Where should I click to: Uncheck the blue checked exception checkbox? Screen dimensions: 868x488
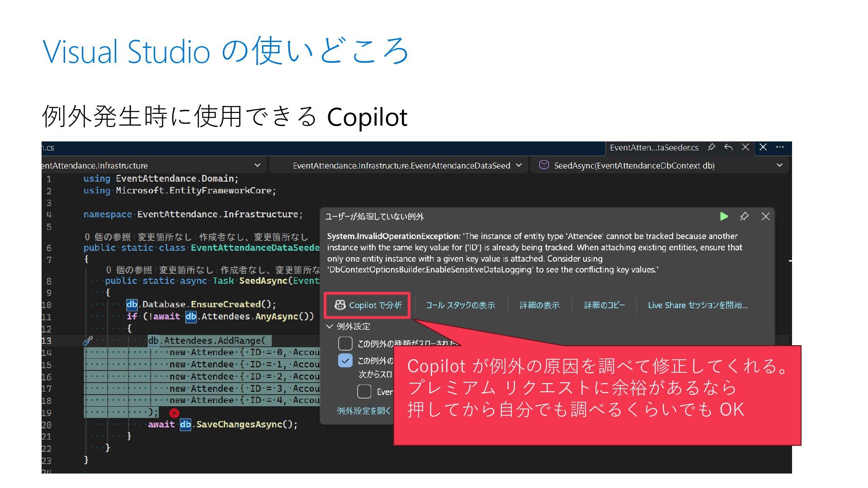pos(345,361)
